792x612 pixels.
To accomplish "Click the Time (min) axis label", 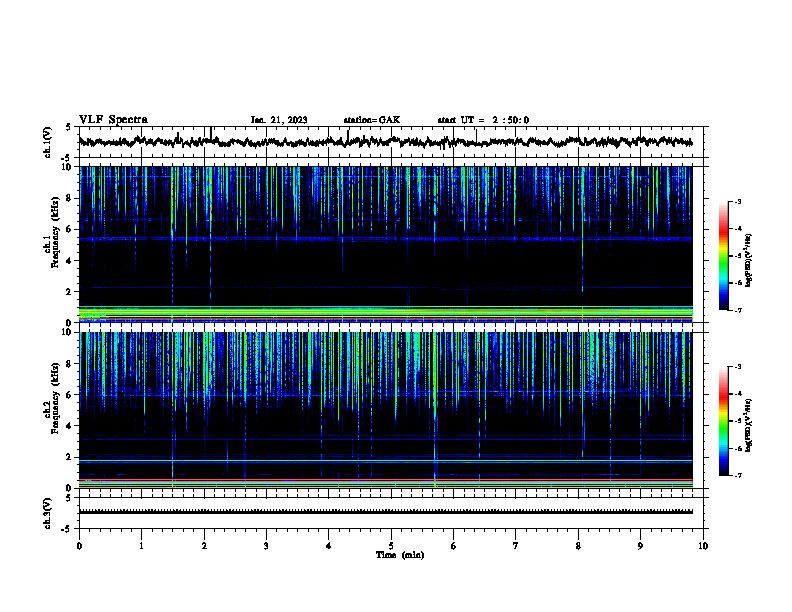I will (x=400, y=555).
